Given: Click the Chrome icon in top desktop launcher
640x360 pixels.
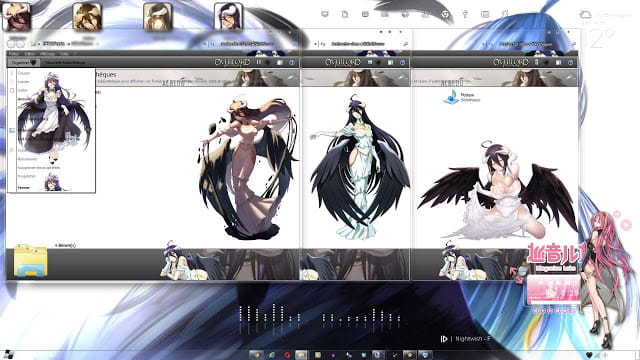Looking at the screenshot, I should (445, 14).
